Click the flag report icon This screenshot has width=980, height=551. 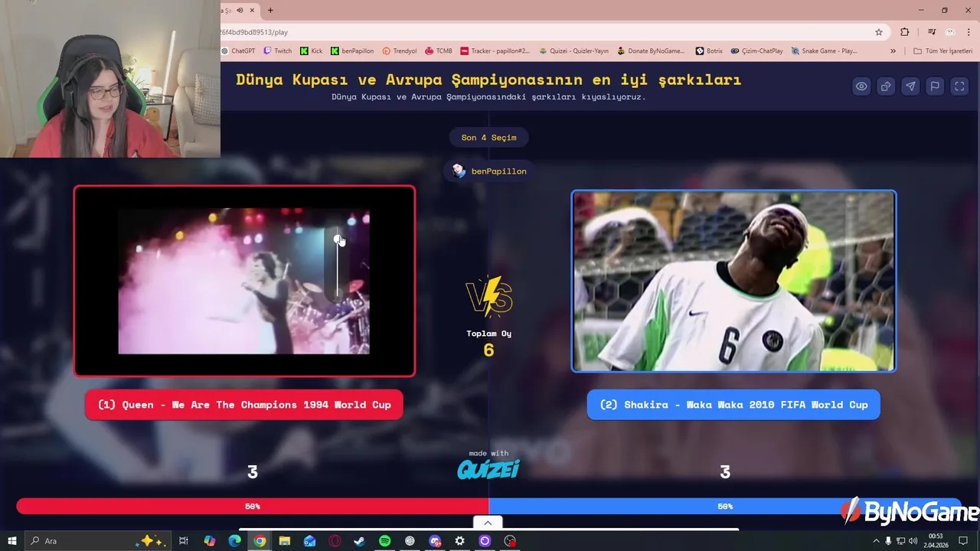coord(935,86)
